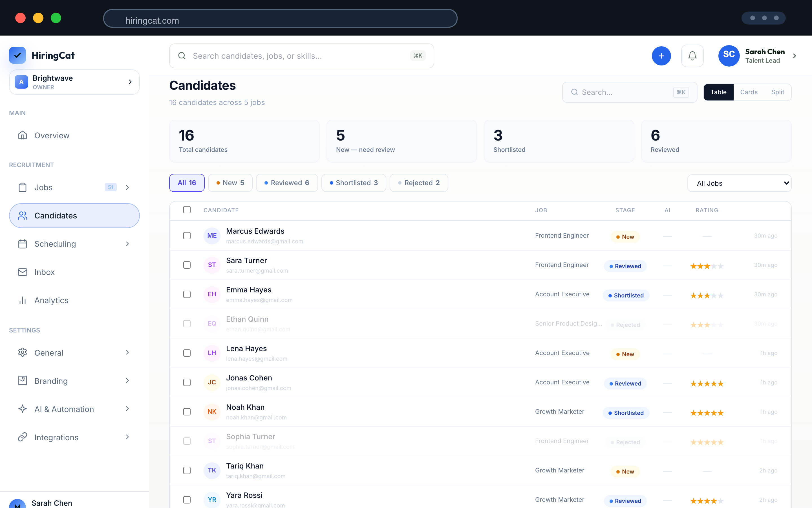Click the magnifier icon in top search bar

point(182,56)
